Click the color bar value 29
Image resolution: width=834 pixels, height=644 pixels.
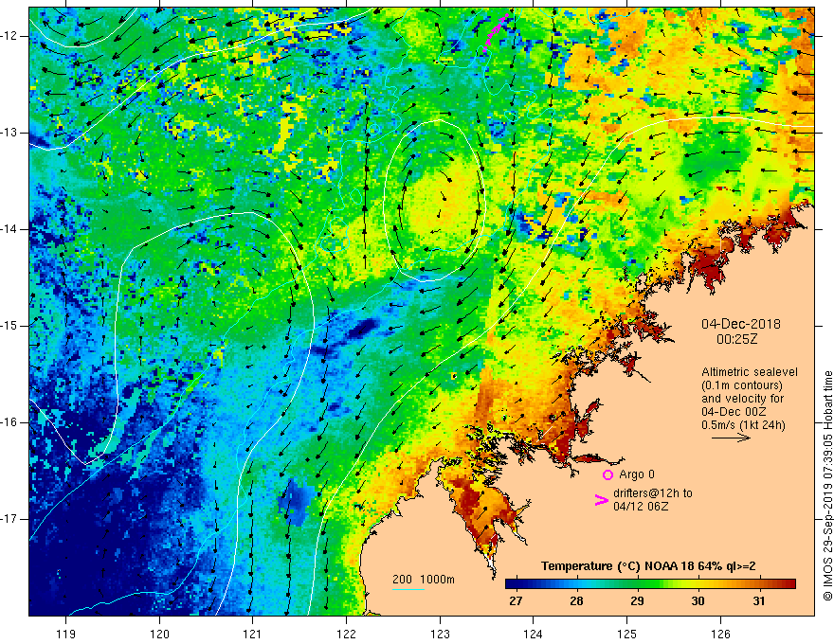point(637,601)
